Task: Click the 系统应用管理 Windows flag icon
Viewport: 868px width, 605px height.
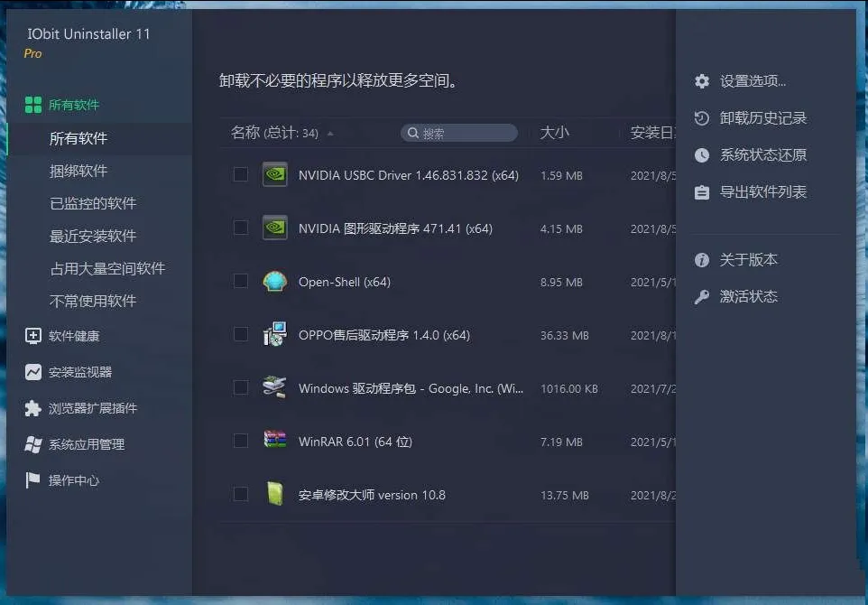Action: pos(33,444)
